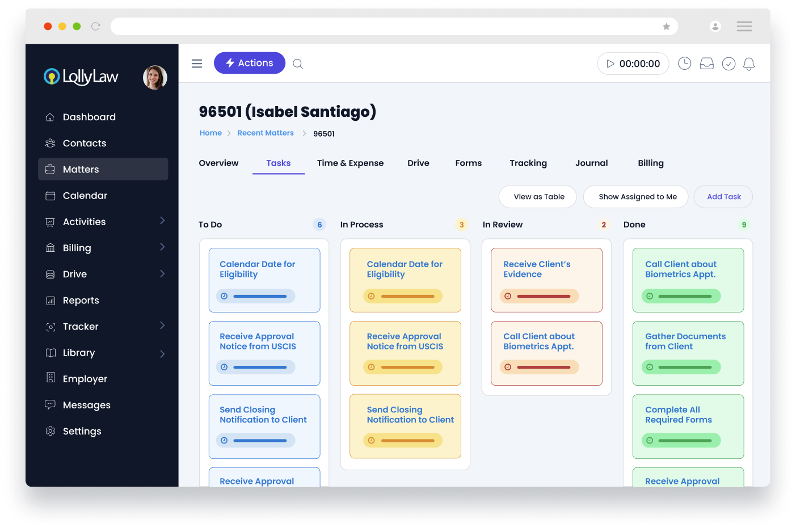Expand the Tracker sidebar submenu
Screen dimensions: 796x532
(162, 326)
